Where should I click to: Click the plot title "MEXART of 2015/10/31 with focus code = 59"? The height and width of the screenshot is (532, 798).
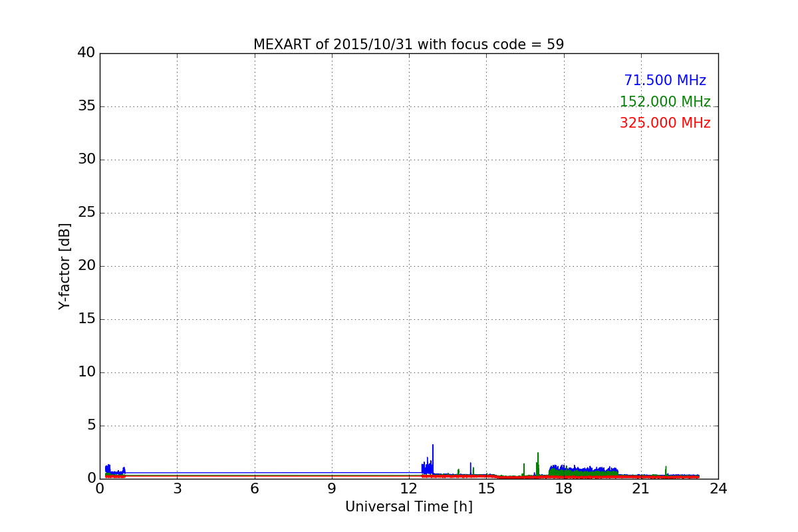pyautogui.click(x=408, y=45)
